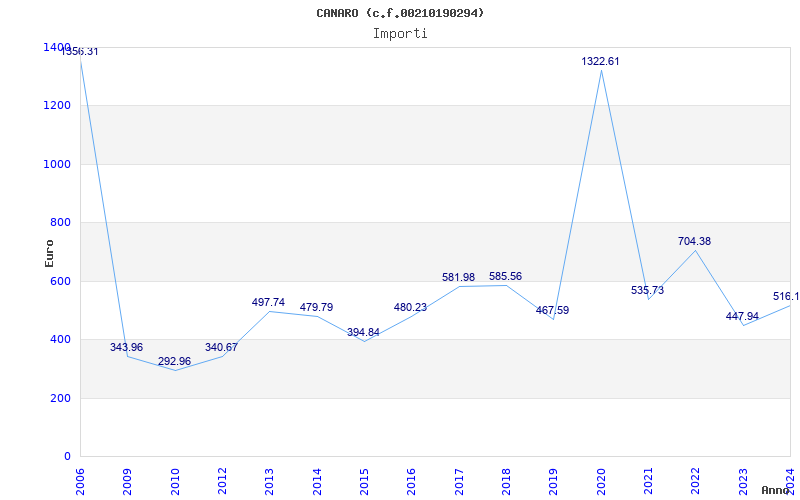The height and width of the screenshot is (500, 800).
Task: Click the Euro y-axis label
Action: click(49, 254)
